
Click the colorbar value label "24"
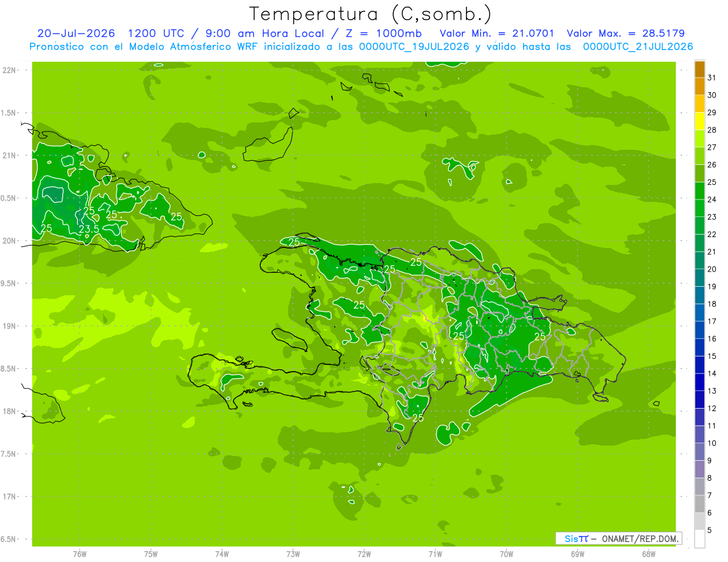point(712,199)
